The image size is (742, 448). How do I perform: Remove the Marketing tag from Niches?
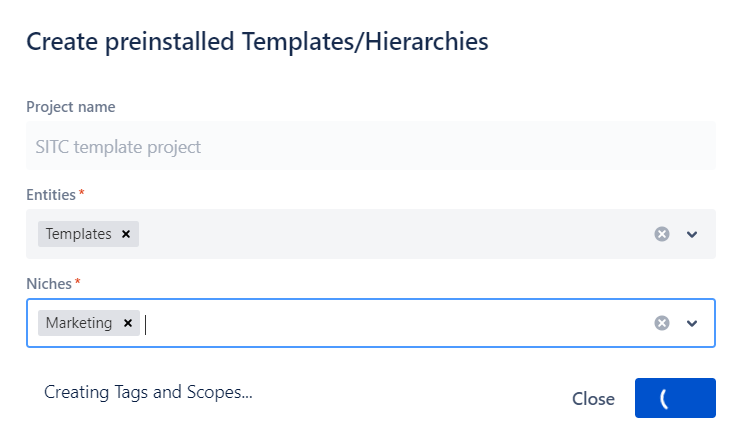(x=127, y=323)
